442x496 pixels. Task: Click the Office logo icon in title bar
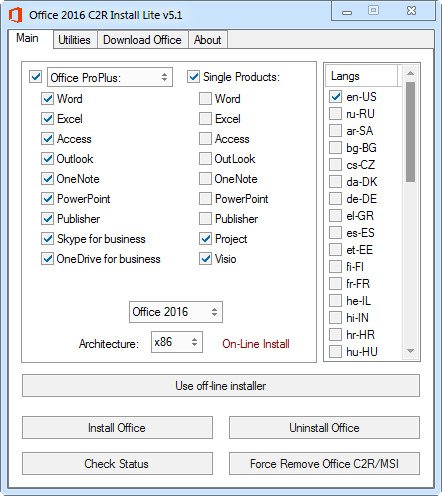pyautogui.click(x=15, y=15)
